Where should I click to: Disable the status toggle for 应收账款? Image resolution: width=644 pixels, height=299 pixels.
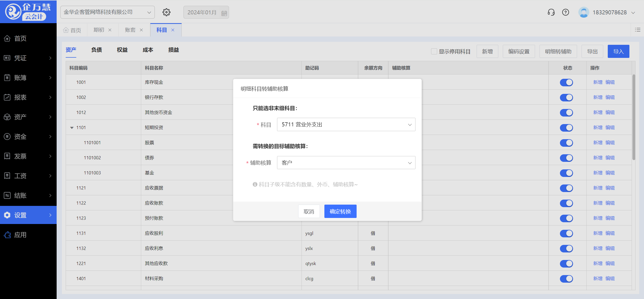(x=566, y=203)
